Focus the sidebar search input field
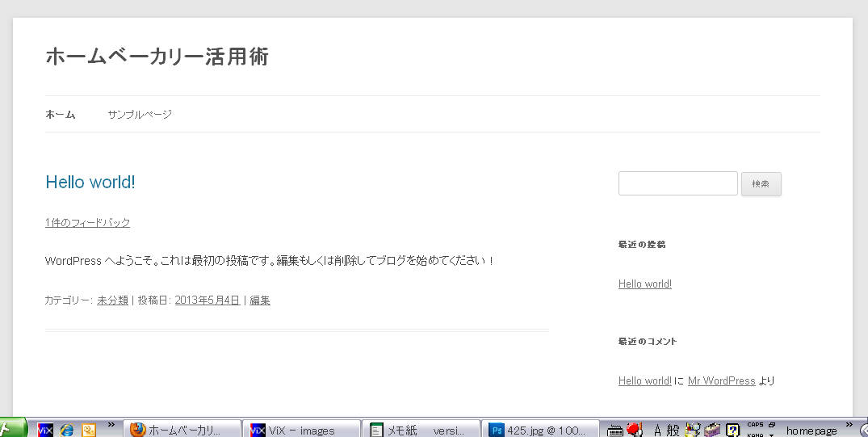Image resolution: width=868 pixels, height=437 pixels. pos(677,183)
